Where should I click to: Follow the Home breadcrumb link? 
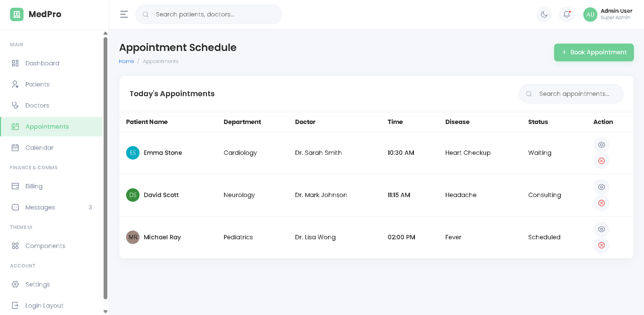126,61
